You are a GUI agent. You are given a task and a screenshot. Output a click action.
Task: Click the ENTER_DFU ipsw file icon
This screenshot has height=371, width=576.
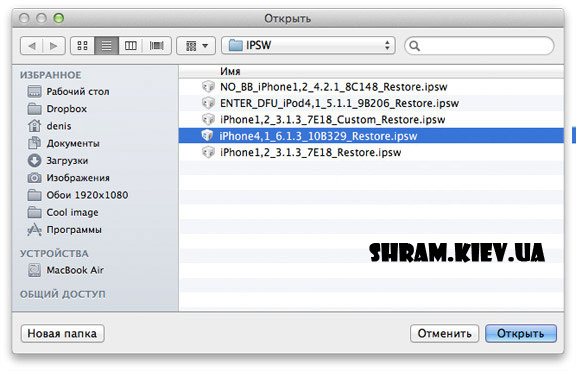tap(208, 103)
